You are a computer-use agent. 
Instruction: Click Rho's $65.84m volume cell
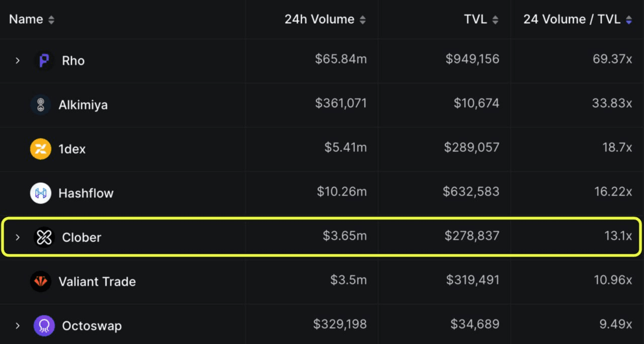click(341, 59)
